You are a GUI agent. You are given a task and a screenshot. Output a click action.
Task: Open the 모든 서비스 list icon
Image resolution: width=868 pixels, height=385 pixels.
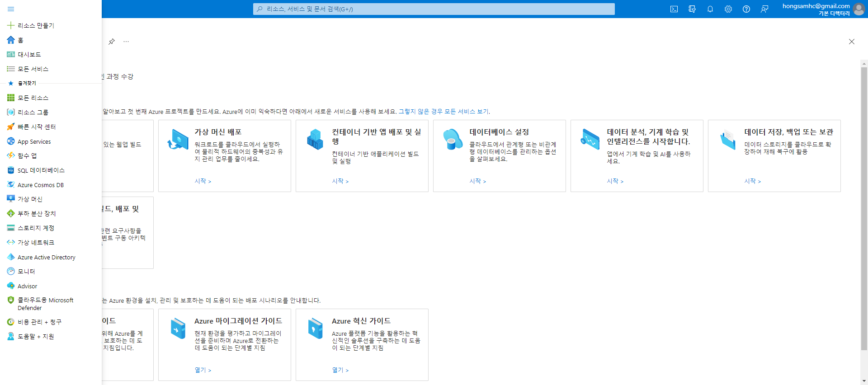(11, 69)
